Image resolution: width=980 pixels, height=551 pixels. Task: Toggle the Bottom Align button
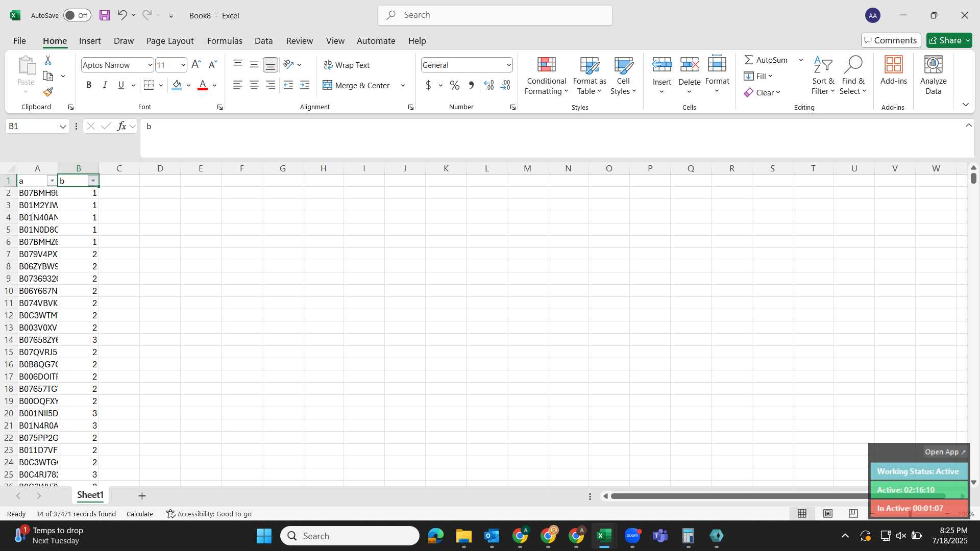[271, 65]
